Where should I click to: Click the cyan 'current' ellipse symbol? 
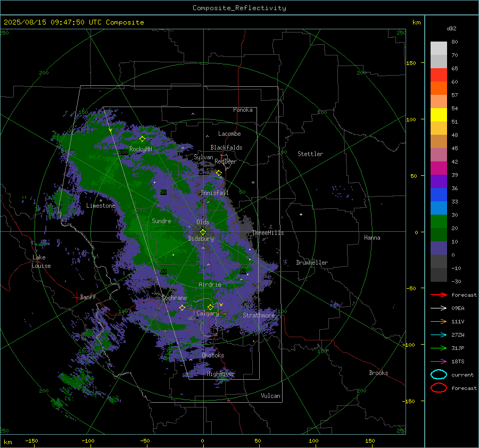[x=439, y=374]
